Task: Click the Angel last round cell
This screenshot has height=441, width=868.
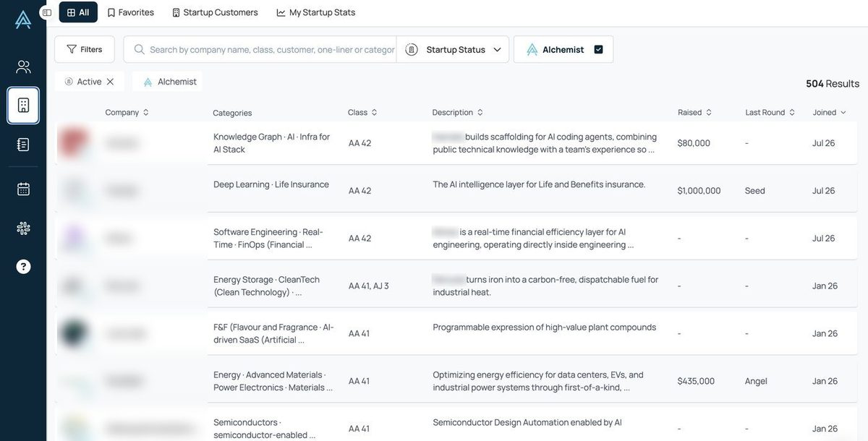Action: tap(756, 381)
